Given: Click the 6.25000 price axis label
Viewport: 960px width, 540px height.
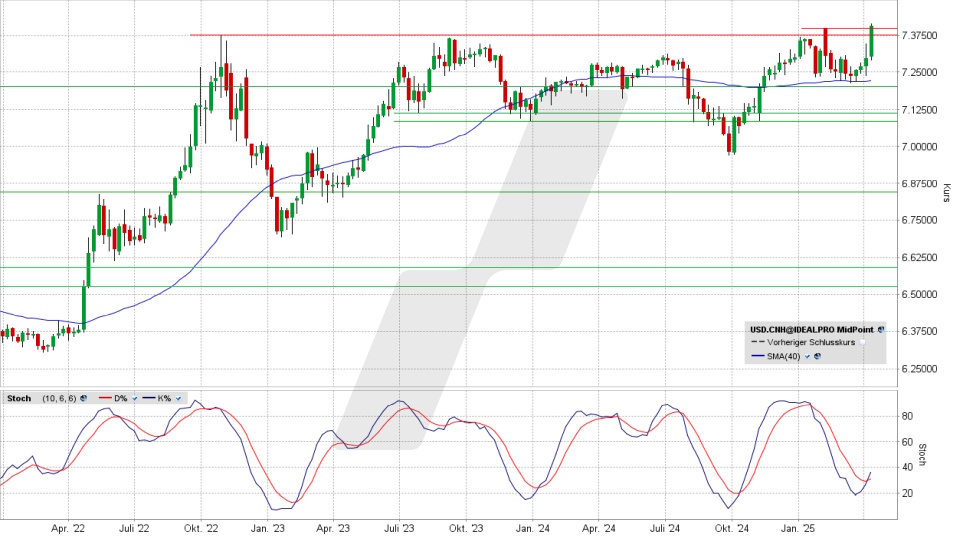Looking at the screenshot, I should tap(920, 369).
